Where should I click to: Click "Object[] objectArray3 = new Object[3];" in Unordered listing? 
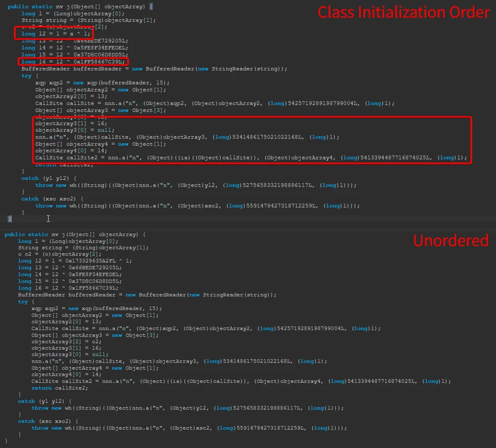tap(95, 335)
